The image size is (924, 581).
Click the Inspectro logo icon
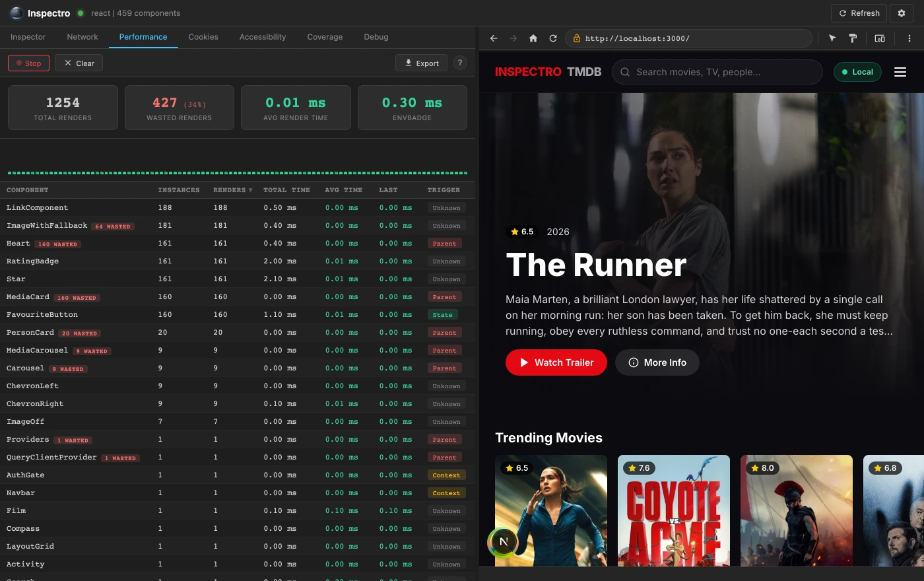click(16, 13)
